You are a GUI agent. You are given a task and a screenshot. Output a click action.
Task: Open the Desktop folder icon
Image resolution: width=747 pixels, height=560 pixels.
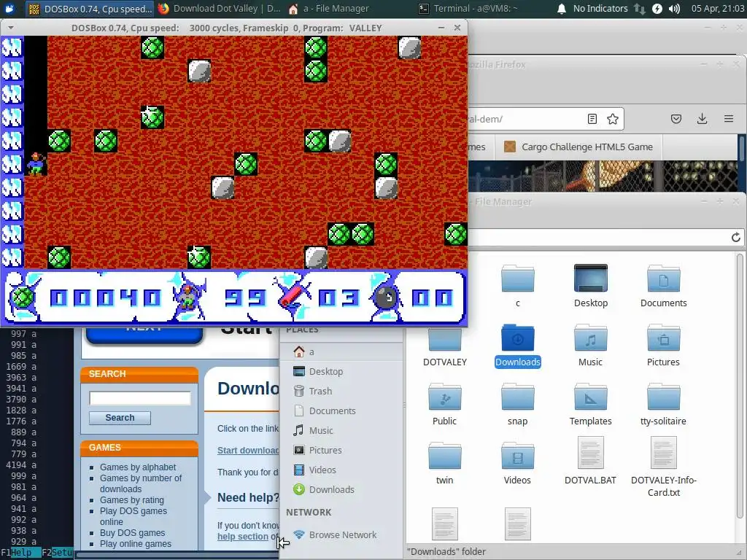591,286
